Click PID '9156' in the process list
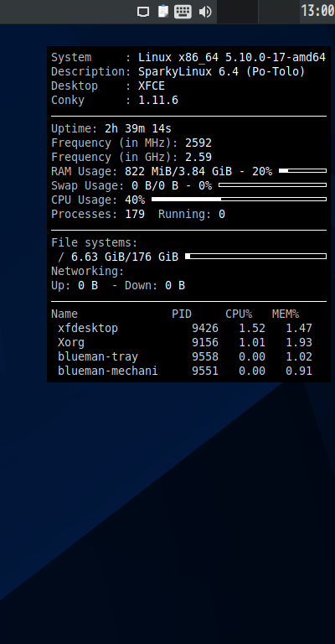Viewport: 335px width, 644px height. 205,342
